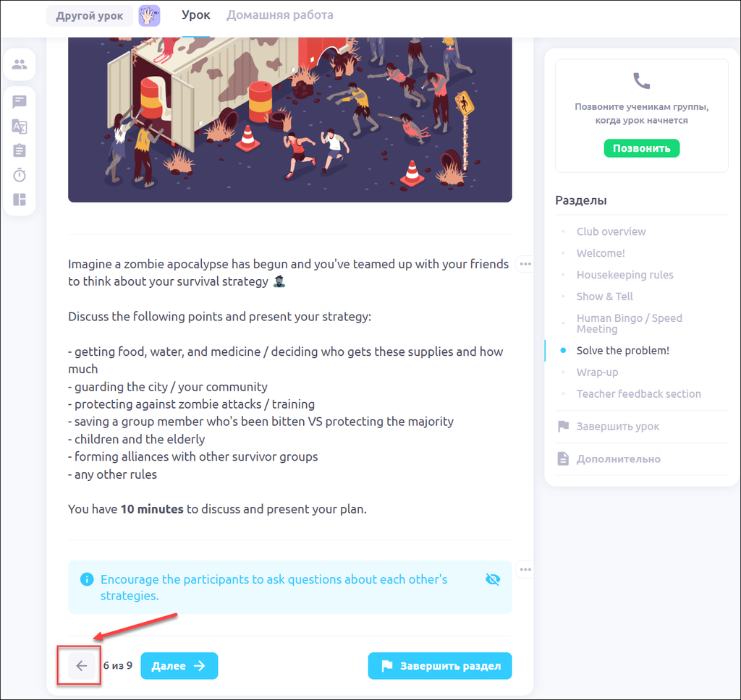The height and width of the screenshot is (700, 741).
Task: Click Завершить раздел button
Action: click(x=440, y=665)
